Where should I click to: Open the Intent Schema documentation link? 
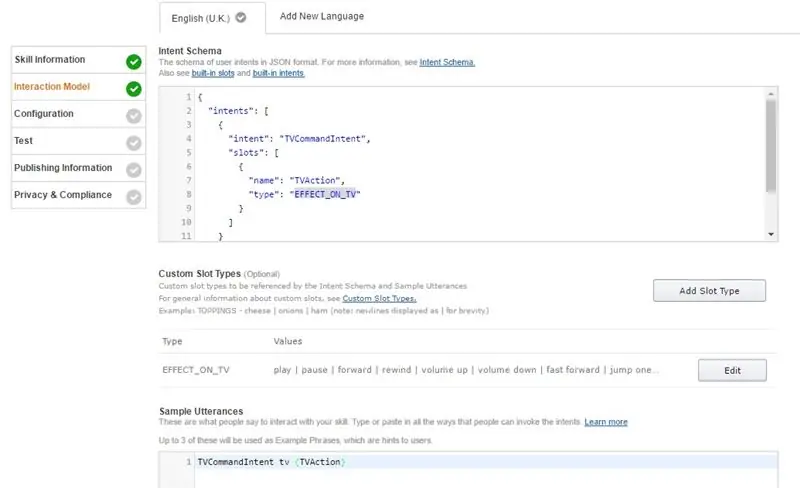[x=447, y=62]
